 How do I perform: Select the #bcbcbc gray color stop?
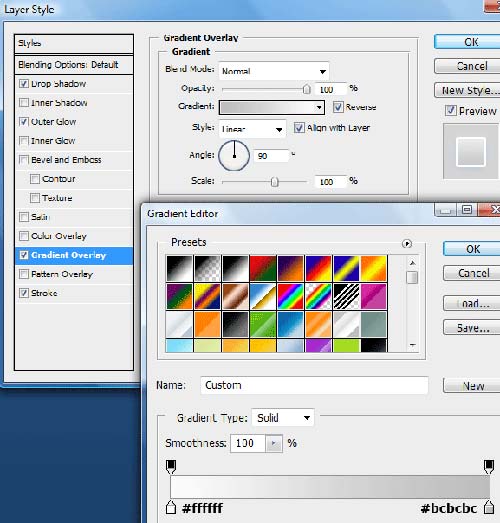pos(489,507)
